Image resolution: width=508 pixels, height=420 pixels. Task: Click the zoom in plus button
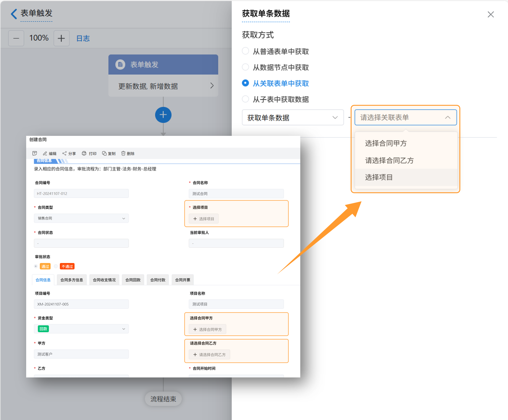[x=61, y=38]
